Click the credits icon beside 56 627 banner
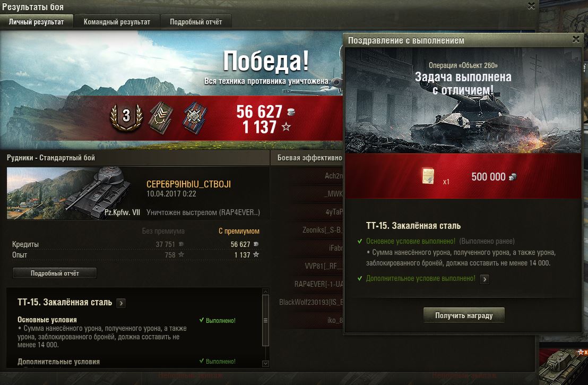 [291, 112]
